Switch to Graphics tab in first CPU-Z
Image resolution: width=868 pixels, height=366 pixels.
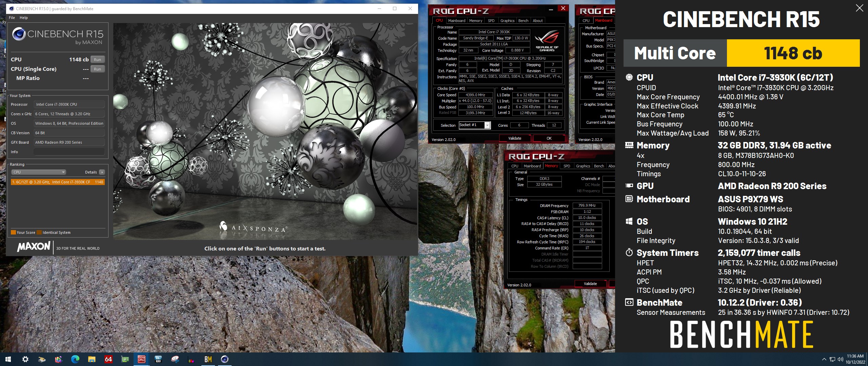(x=508, y=21)
